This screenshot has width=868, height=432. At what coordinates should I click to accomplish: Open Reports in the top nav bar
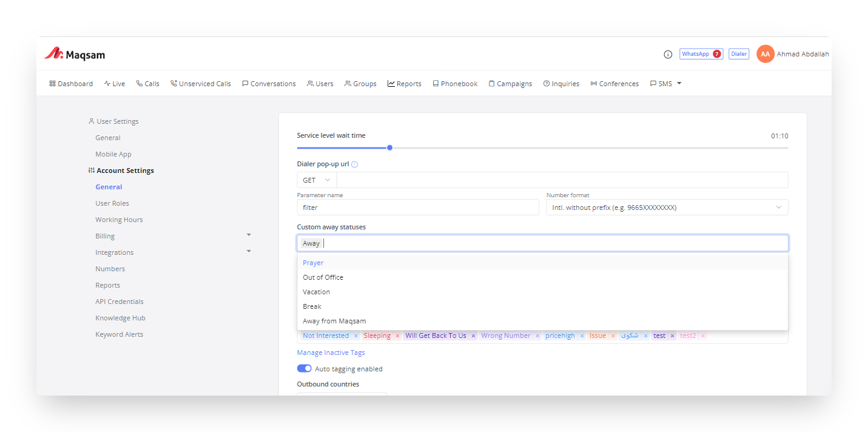coord(405,84)
